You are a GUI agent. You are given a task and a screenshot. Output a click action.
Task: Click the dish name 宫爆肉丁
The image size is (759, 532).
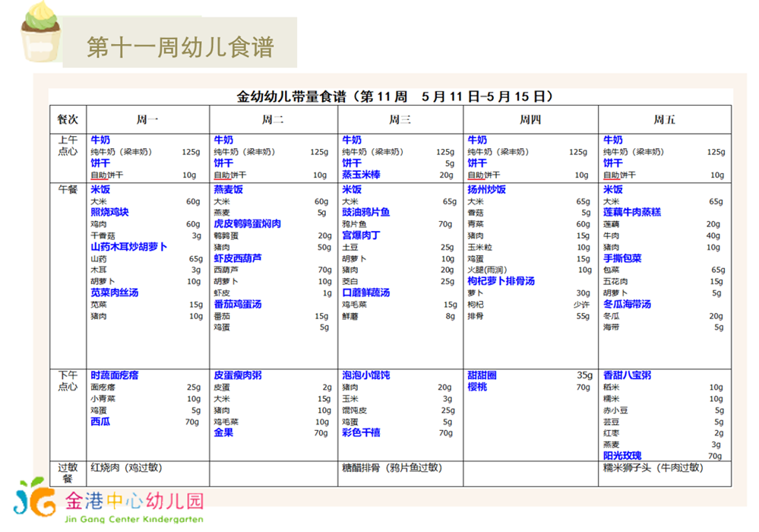(x=361, y=236)
